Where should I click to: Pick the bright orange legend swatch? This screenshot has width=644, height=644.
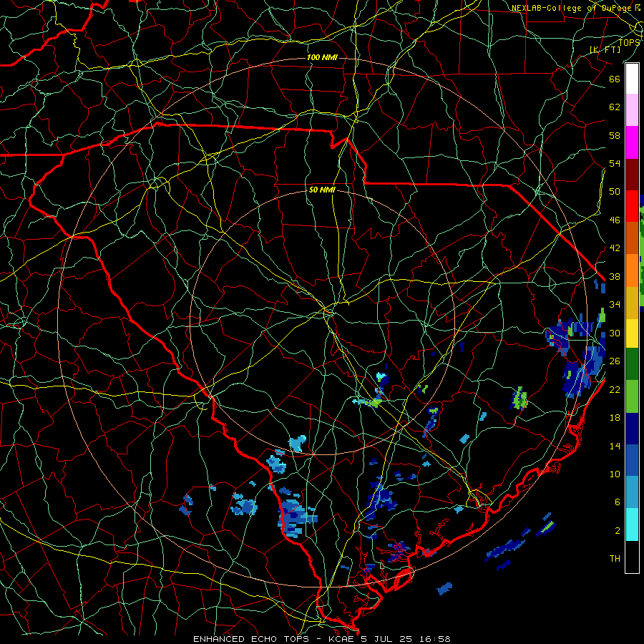point(632,270)
